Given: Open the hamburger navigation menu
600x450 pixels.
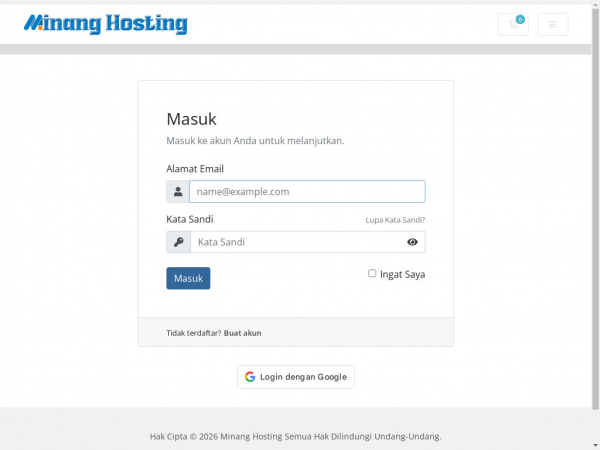Looking at the screenshot, I should pyautogui.click(x=553, y=24).
